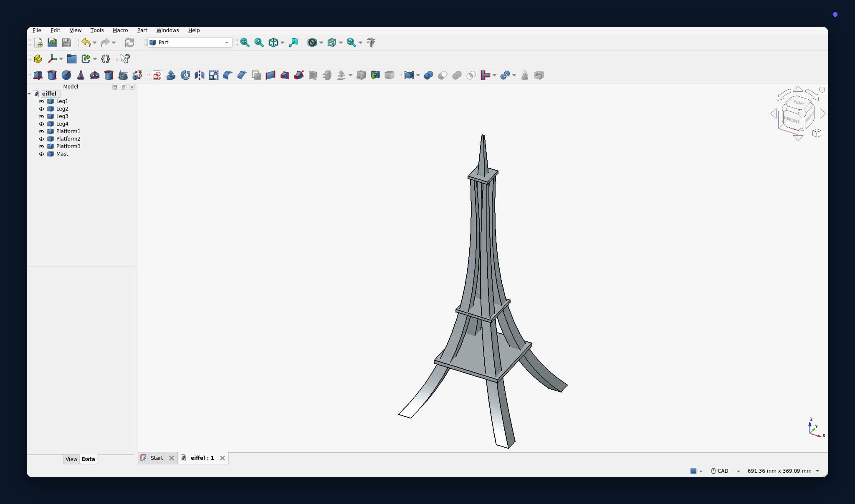
Task: Select the Mast item in tree
Action: pyautogui.click(x=62, y=154)
